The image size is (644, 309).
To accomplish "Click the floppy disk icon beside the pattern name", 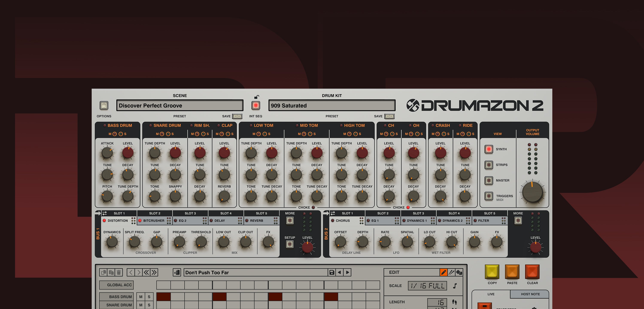I will 332,272.
